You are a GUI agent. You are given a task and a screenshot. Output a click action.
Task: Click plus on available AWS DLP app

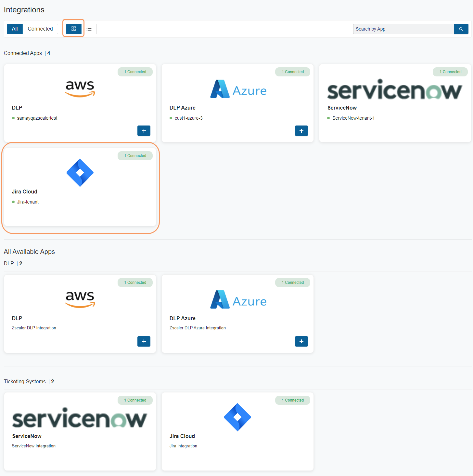pos(144,341)
